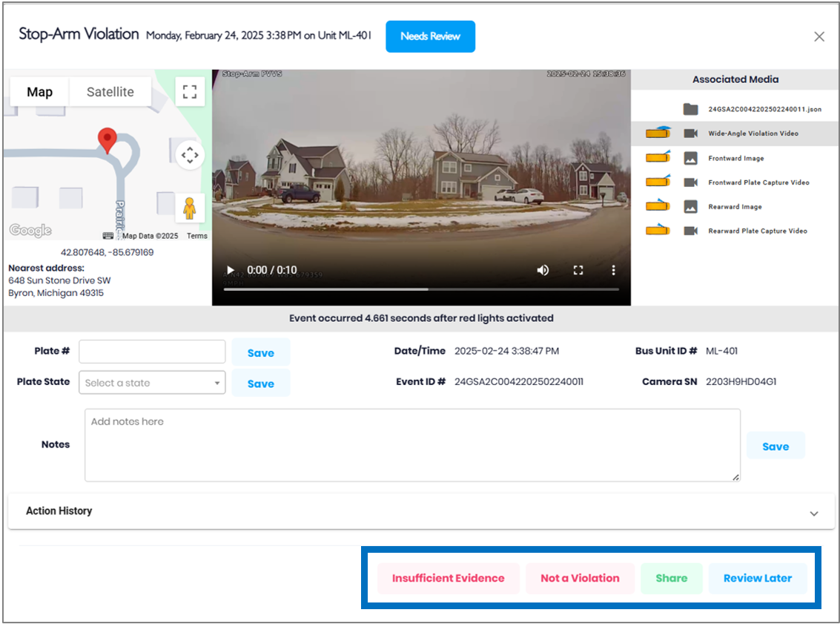Click the Bus Unit ID value ML-401

coord(721,351)
